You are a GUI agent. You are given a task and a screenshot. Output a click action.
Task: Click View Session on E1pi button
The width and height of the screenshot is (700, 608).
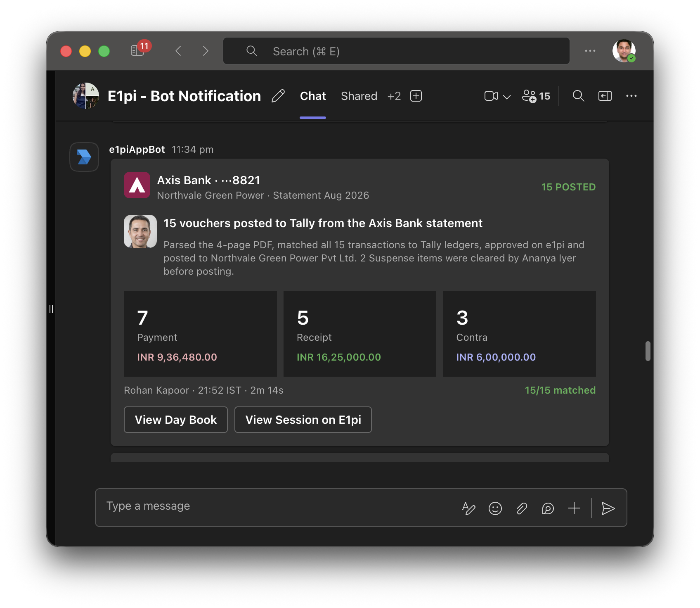pos(303,420)
